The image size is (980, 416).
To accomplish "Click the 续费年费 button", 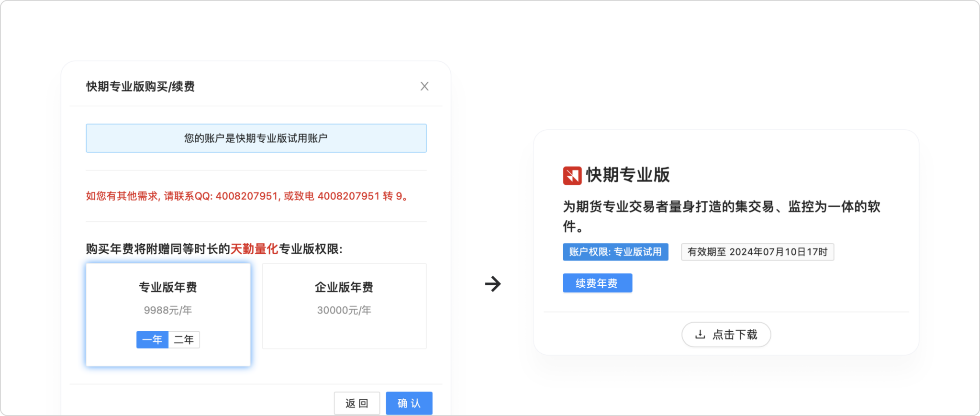I will pos(597,283).
